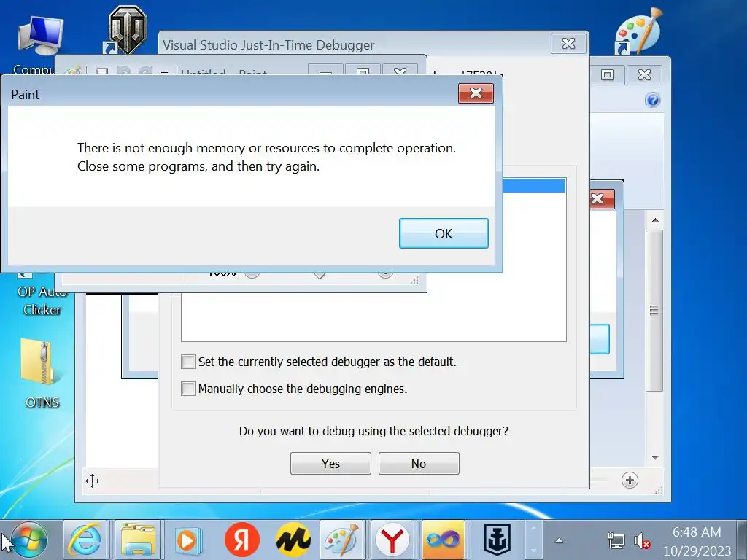Close the background window at top right

pyautogui.click(x=644, y=75)
